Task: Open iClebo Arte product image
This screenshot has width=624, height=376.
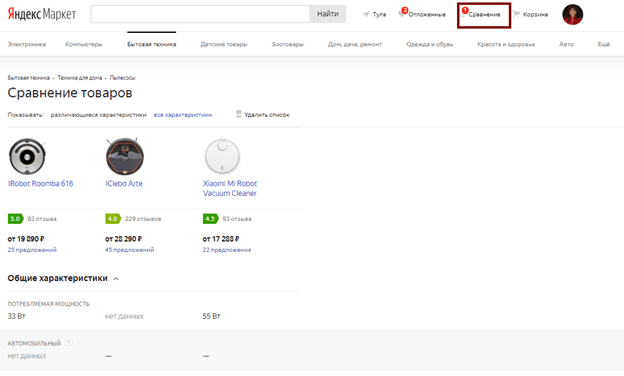Action: tap(125, 156)
